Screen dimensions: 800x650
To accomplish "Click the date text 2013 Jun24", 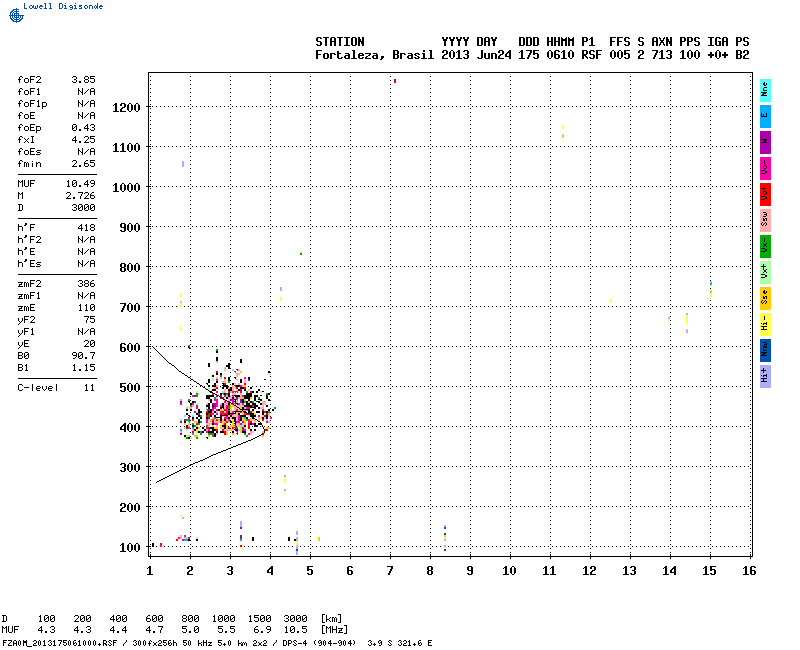I will 476,55.
